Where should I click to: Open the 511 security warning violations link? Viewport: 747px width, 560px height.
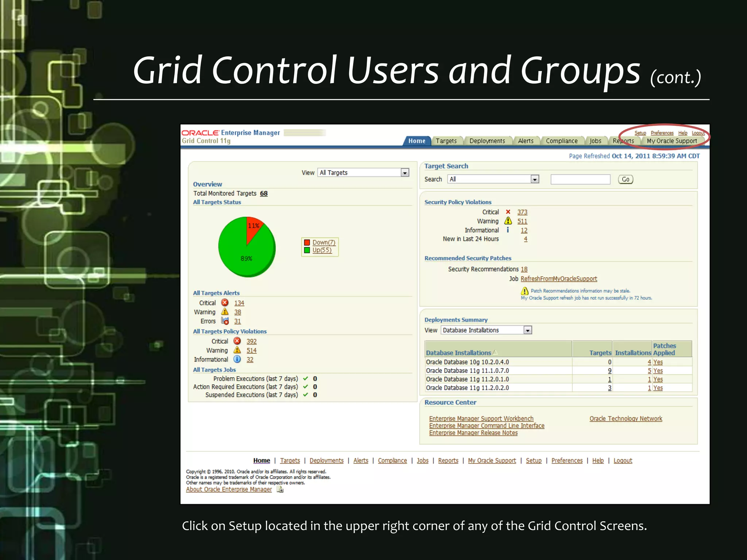pyautogui.click(x=522, y=221)
